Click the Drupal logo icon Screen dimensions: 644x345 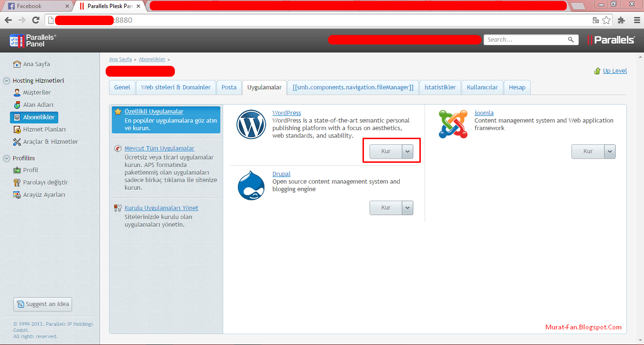coord(251,186)
